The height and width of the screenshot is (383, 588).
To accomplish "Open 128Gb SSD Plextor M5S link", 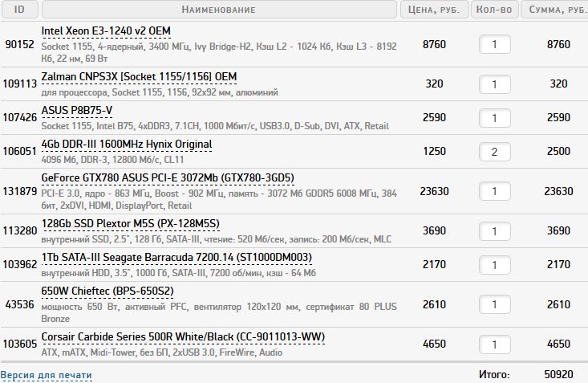I will [131, 224].
